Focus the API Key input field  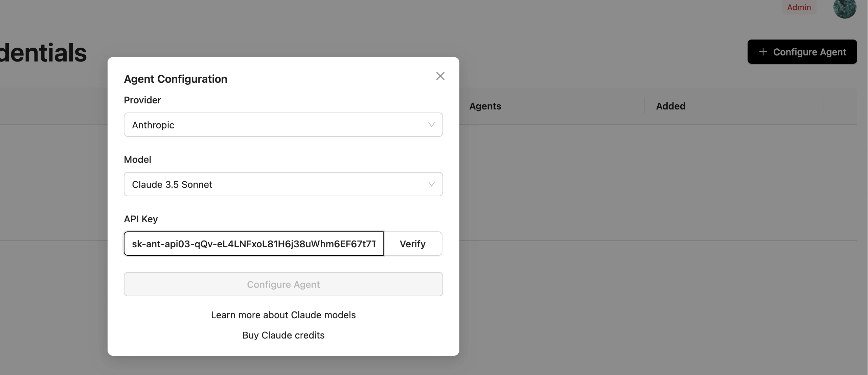tap(254, 244)
